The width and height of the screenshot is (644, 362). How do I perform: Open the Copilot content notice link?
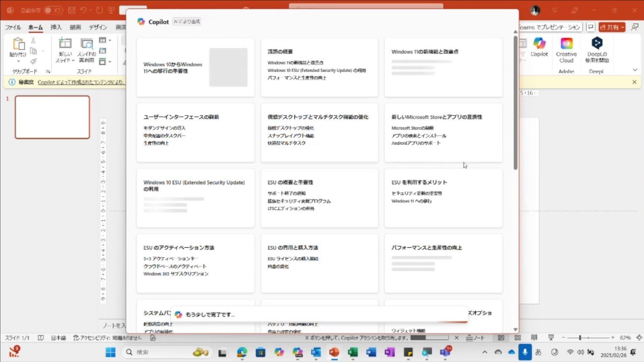click(x=81, y=82)
